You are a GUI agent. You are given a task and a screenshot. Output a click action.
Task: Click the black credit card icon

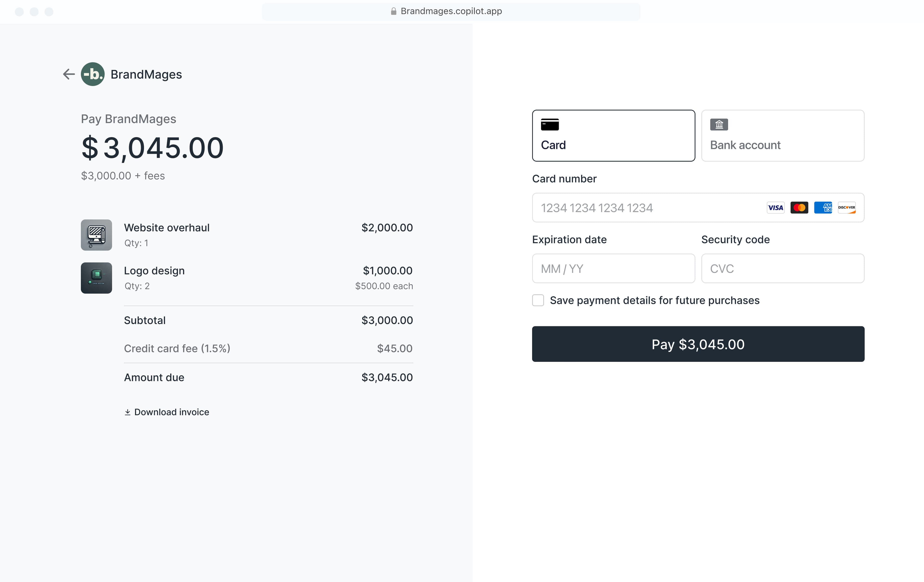[550, 125]
